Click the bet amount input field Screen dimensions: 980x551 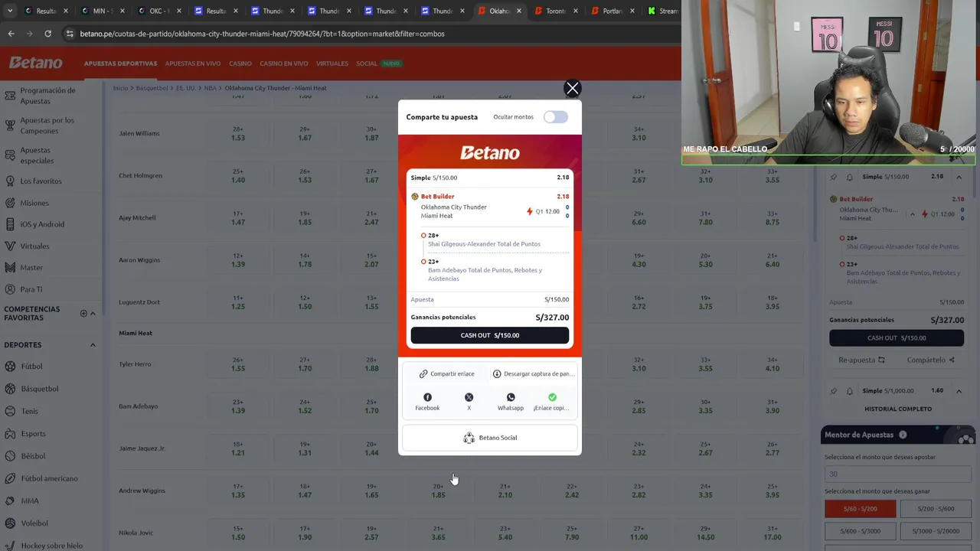click(x=897, y=474)
